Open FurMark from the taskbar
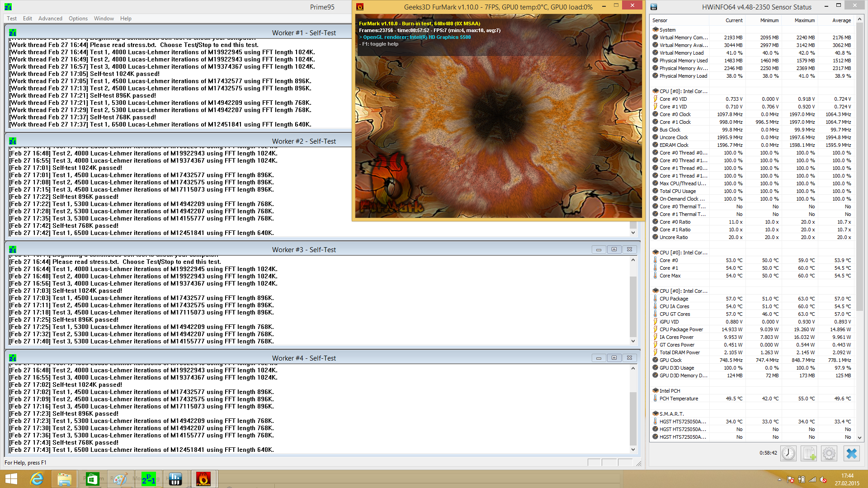Screen dimensions: 868x488 pos(203,479)
